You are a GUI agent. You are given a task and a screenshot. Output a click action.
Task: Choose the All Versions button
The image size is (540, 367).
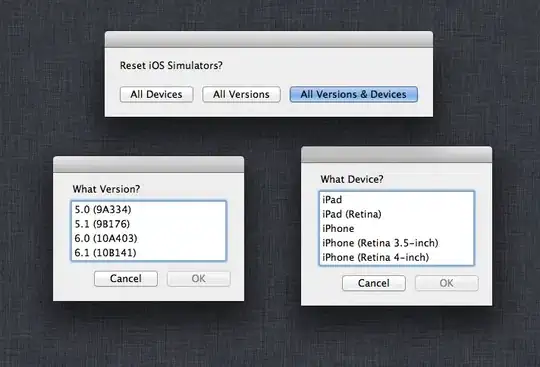pyautogui.click(x=241, y=94)
